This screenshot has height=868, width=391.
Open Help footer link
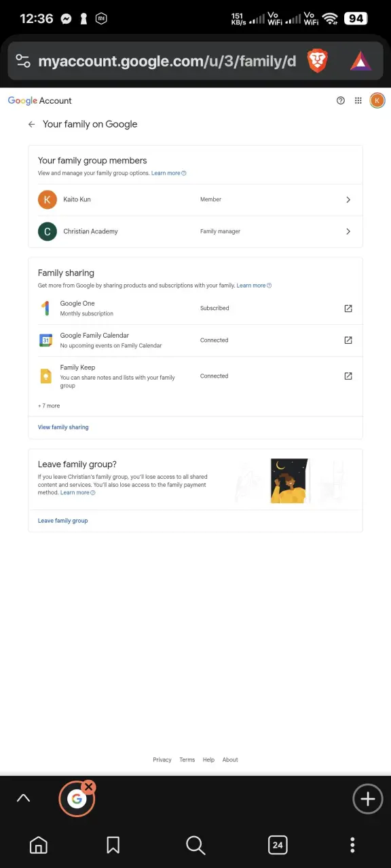point(208,759)
